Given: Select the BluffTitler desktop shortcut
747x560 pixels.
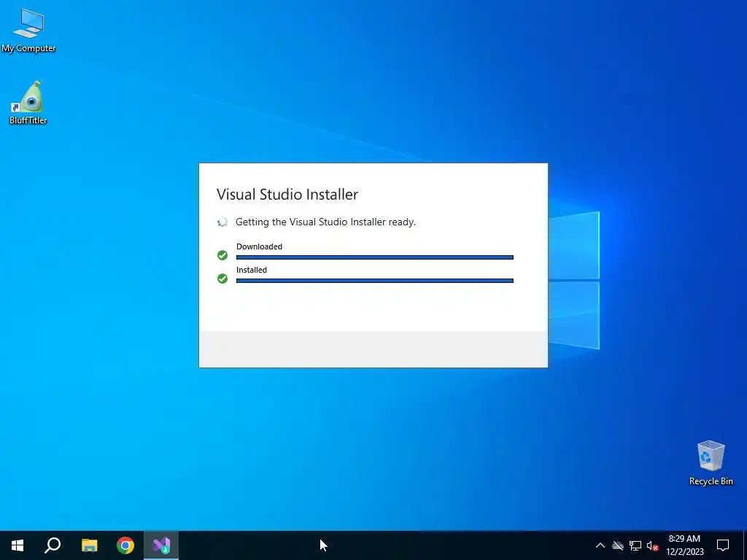Looking at the screenshot, I should click(x=28, y=102).
